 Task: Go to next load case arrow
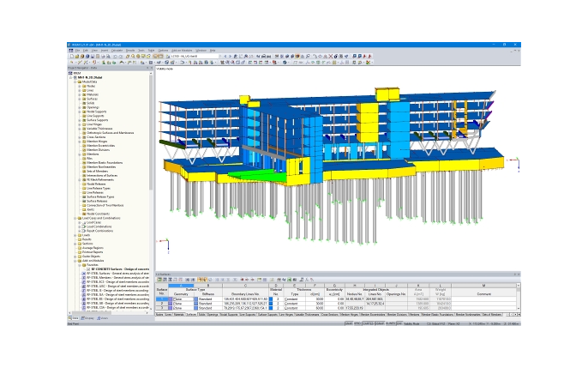(x=230, y=57)
